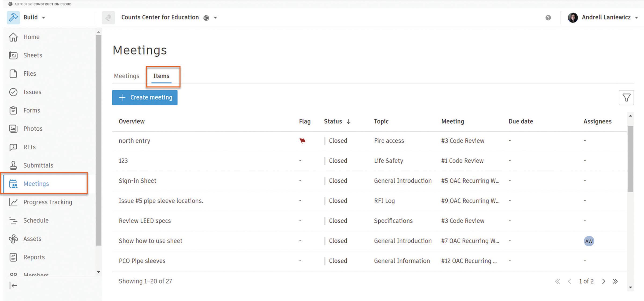
Task: Open Show how to use sheet item
Action: pos(151,241)
